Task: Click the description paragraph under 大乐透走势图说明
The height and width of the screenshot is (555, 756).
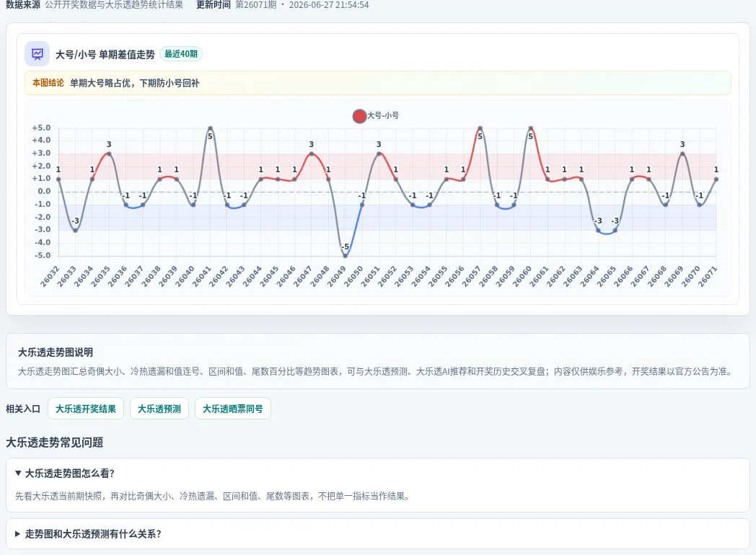Action: [377, 371]
